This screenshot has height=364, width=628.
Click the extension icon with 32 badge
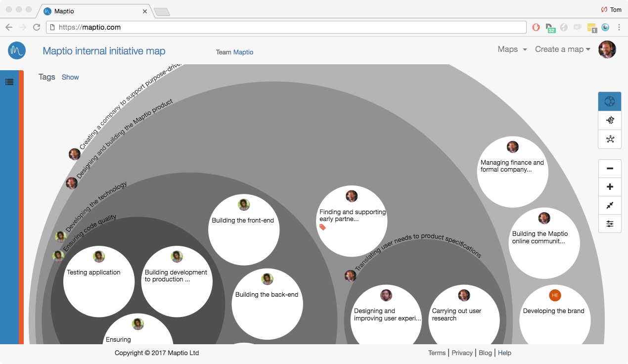click(550, 28)
